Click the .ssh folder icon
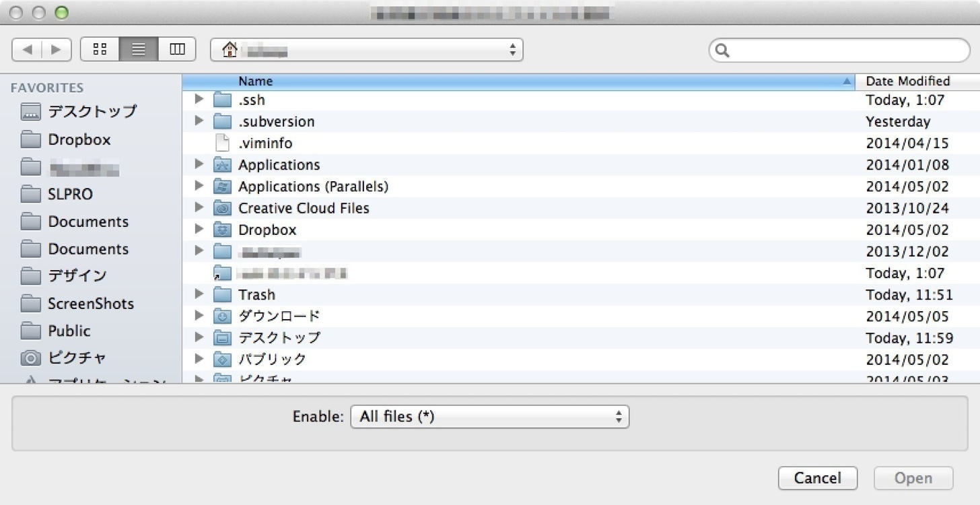This screenshot has width=980, height=505. click(222, 100)
